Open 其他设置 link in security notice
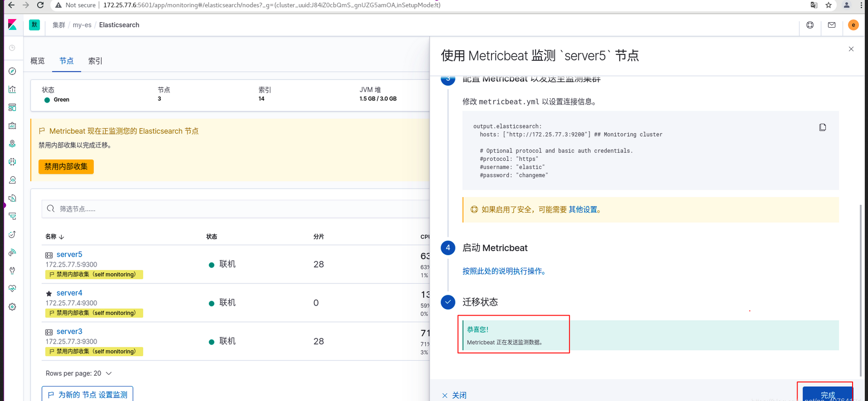The height and width of the screenshot is (401, 868). (x=583, y=209)
